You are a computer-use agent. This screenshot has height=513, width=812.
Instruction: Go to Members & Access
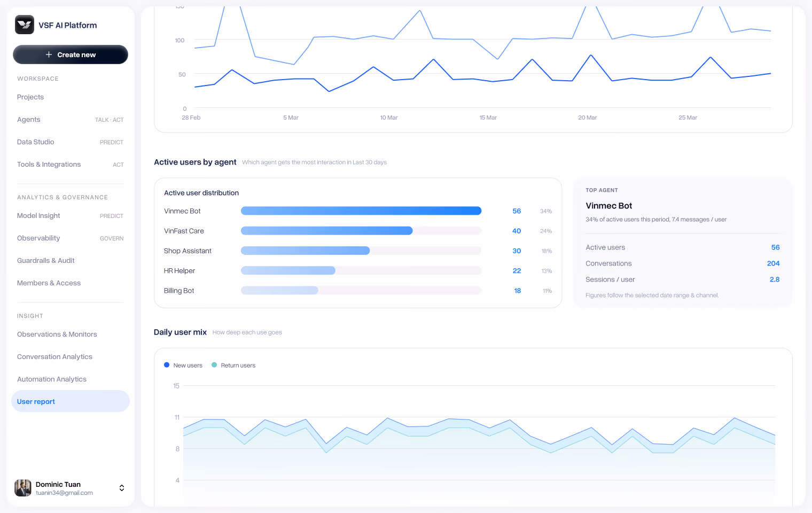point(71,283)
